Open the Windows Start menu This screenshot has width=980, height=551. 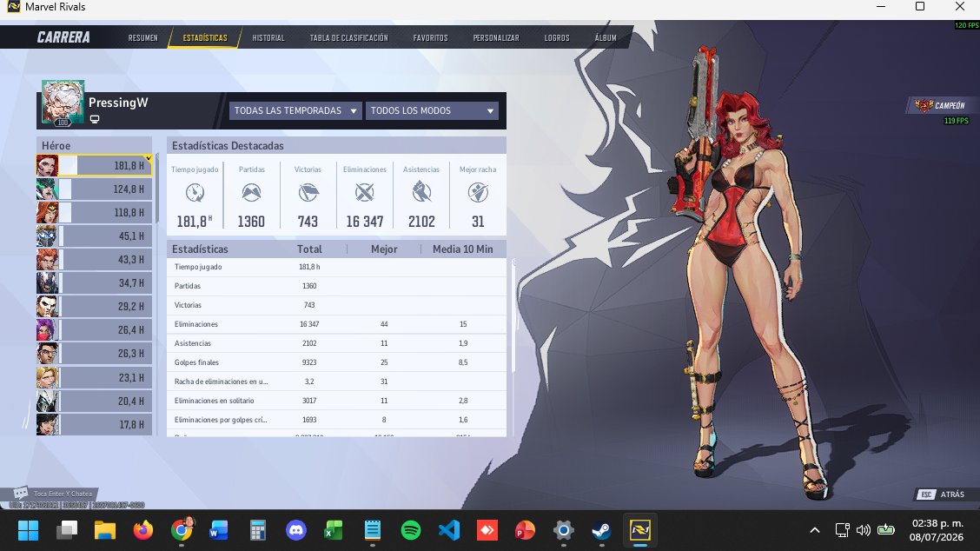tap(28, 530)
